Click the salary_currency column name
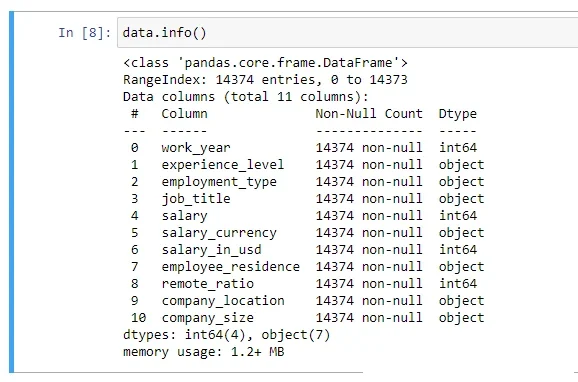578x382 pixels. click(219, 233)
